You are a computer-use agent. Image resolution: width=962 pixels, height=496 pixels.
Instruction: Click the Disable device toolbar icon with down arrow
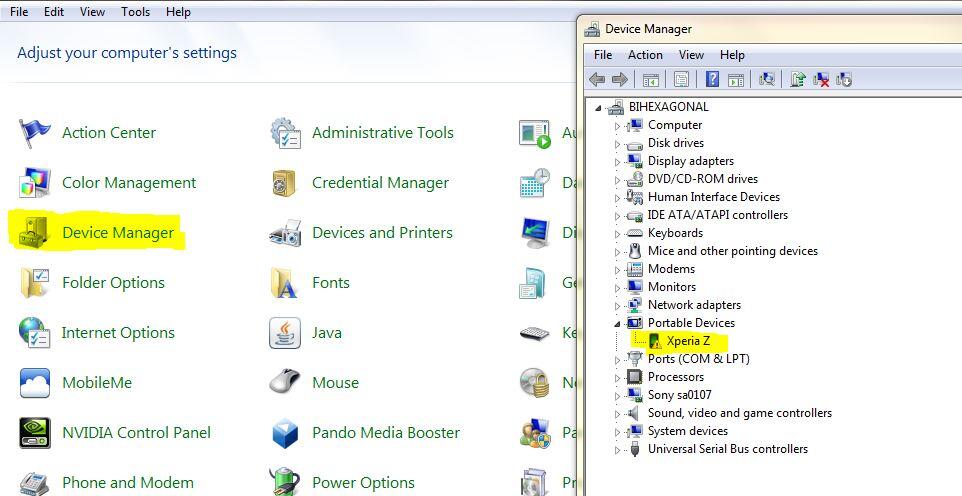pos(844,79)
